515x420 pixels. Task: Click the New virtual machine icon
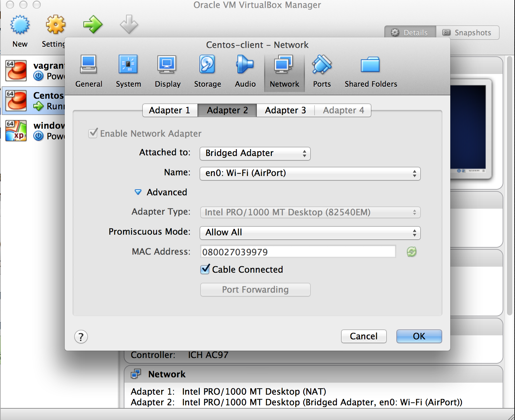(20, 25)
